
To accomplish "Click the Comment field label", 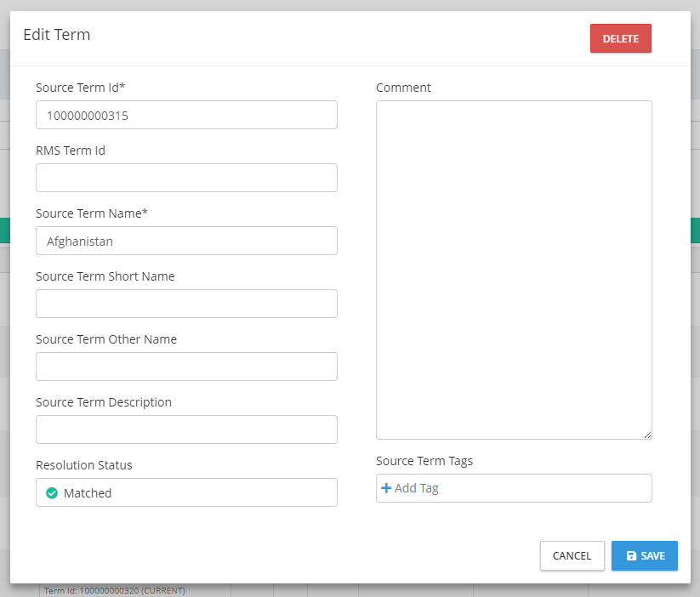I will [x=403, y=88].
